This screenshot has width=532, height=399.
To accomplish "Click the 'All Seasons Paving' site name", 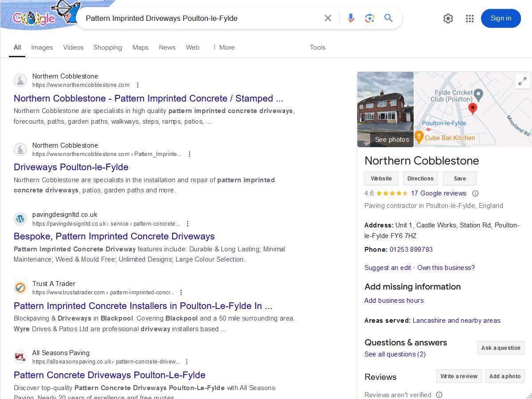I will click(61, 353).
